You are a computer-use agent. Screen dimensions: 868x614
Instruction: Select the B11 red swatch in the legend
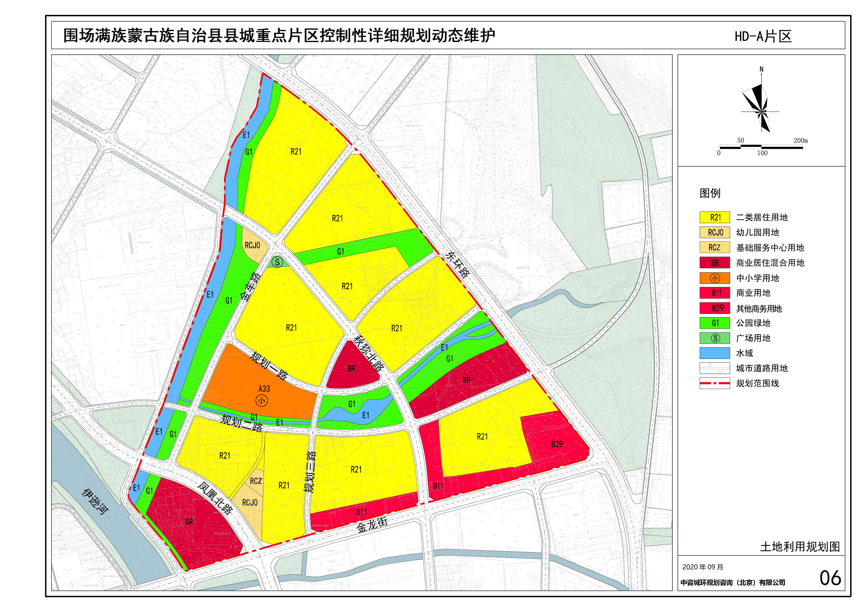tap(715, 293)
